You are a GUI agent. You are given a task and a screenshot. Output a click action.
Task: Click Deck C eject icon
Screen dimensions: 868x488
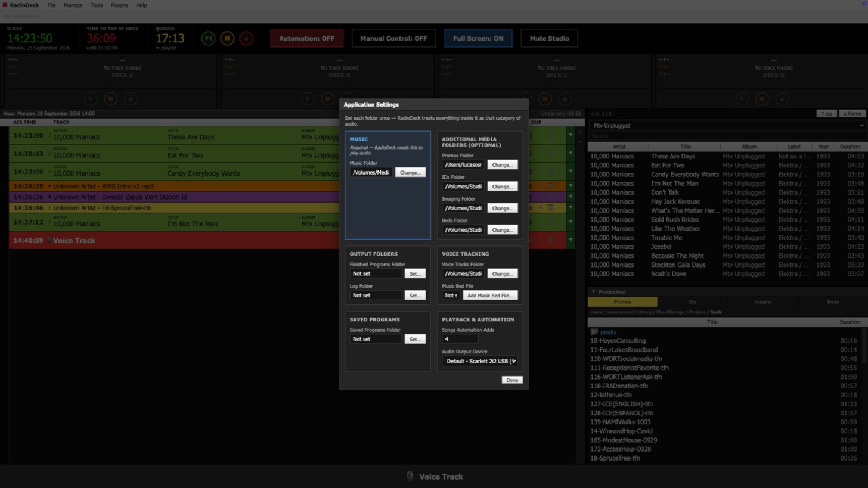(x=565, y=99)
